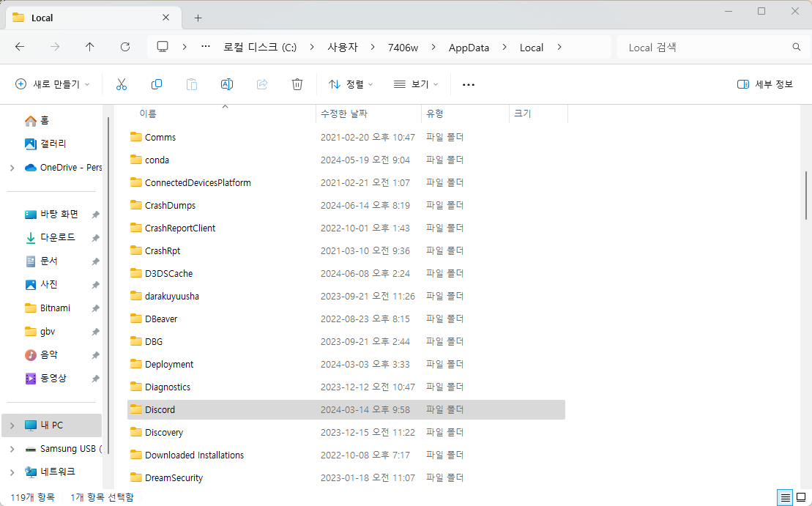Toggle the 세부 정보 details pane

coord(765,84)
